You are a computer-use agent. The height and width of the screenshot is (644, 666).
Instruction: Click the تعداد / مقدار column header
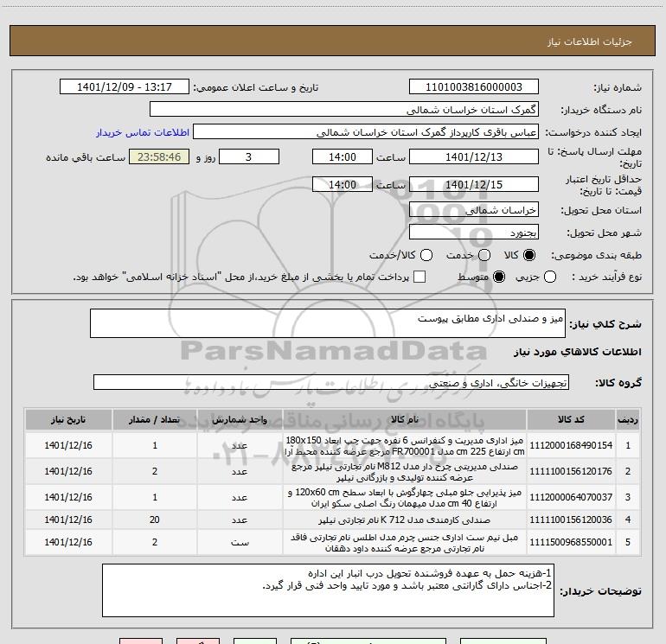pyautogui.click(x=155, y=419)
